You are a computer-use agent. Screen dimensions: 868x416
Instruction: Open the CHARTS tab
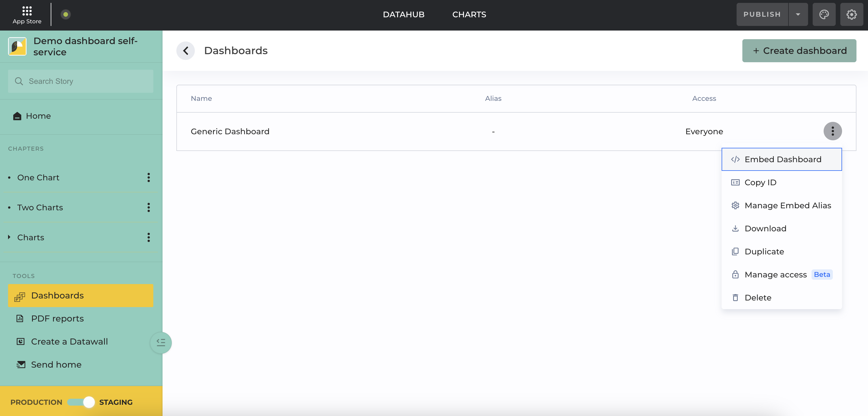tap(469, 14)
